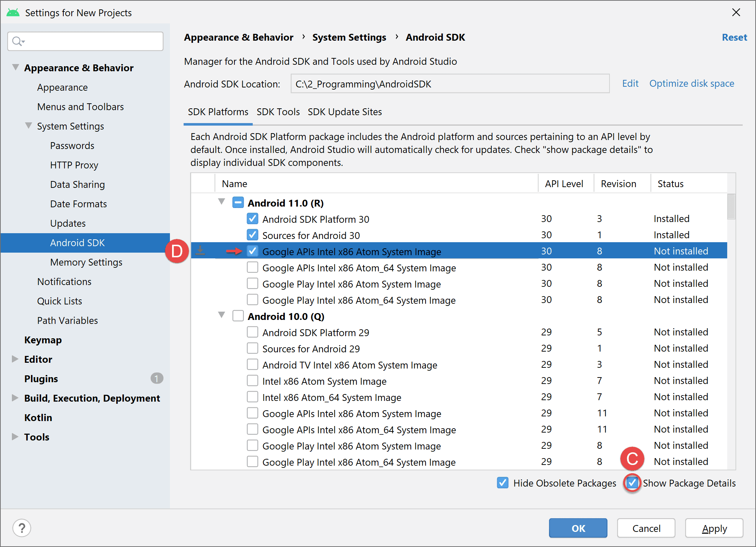Check Google Play Intel x86 Atom API 30 image

(x=252, y=284)
